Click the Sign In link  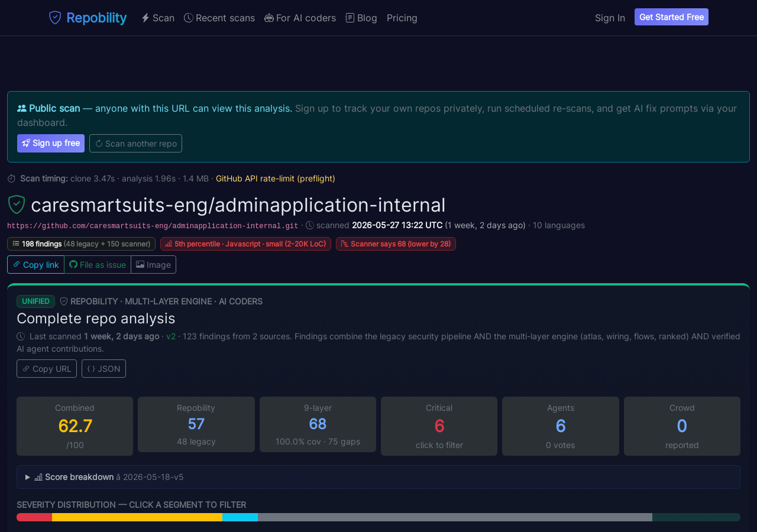pos(610,18)
